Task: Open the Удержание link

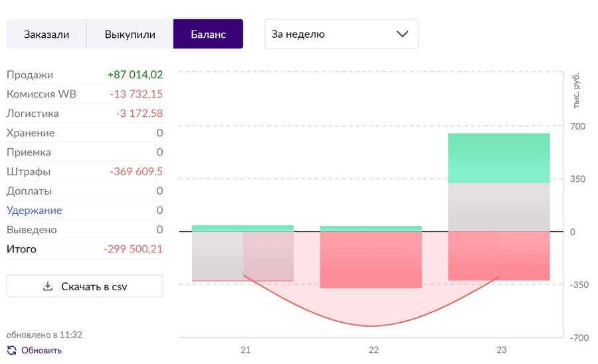Action: coord(35,210)
